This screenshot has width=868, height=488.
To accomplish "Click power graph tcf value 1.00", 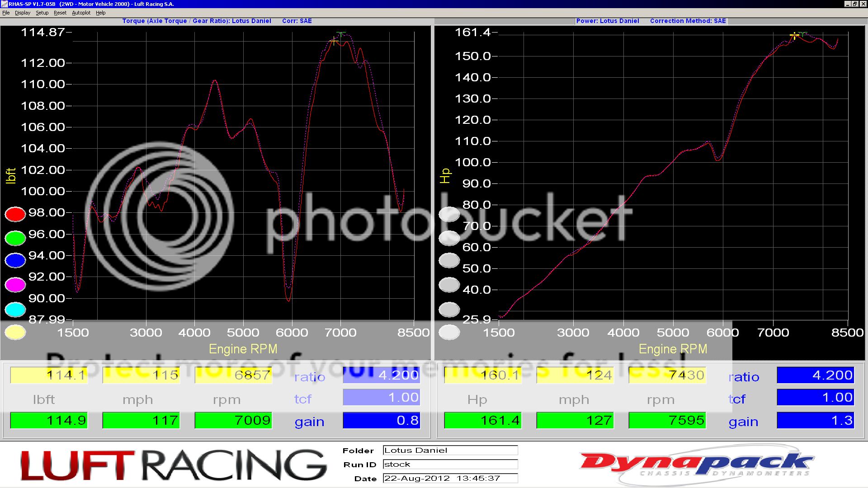I will point(815,398).
